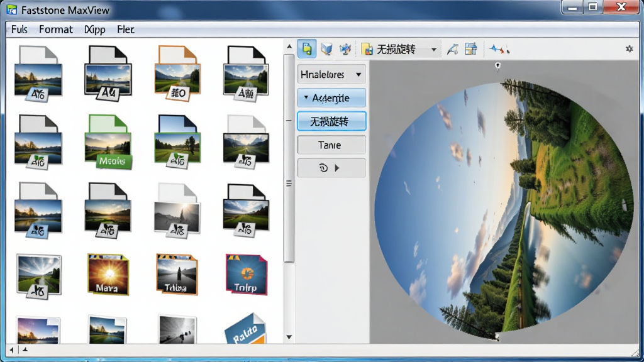This screenshot has width=644, height=362.
Task: Open the Format menu
Action: [x=56, y=30]
